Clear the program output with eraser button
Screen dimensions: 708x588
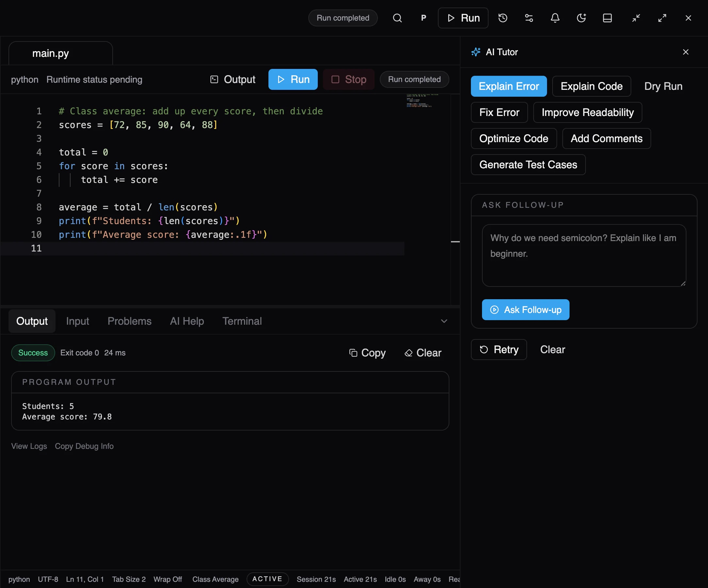(423, 353)
